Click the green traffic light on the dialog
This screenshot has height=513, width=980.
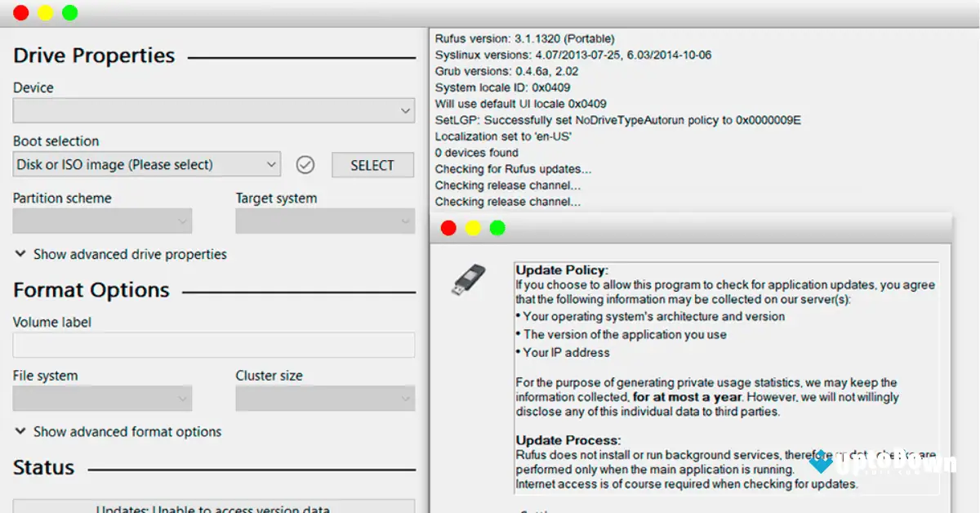pyautogui.click(x=497, y=228)
